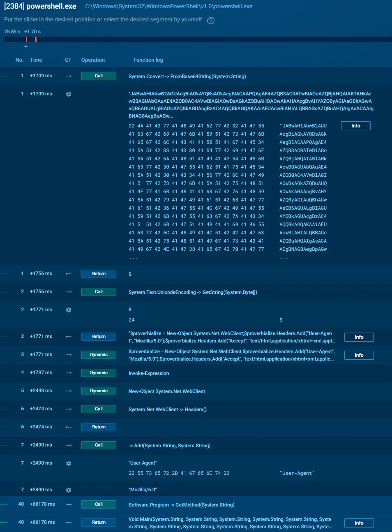Click the small triangle slider handle under timeline

(x=26, y=46)
